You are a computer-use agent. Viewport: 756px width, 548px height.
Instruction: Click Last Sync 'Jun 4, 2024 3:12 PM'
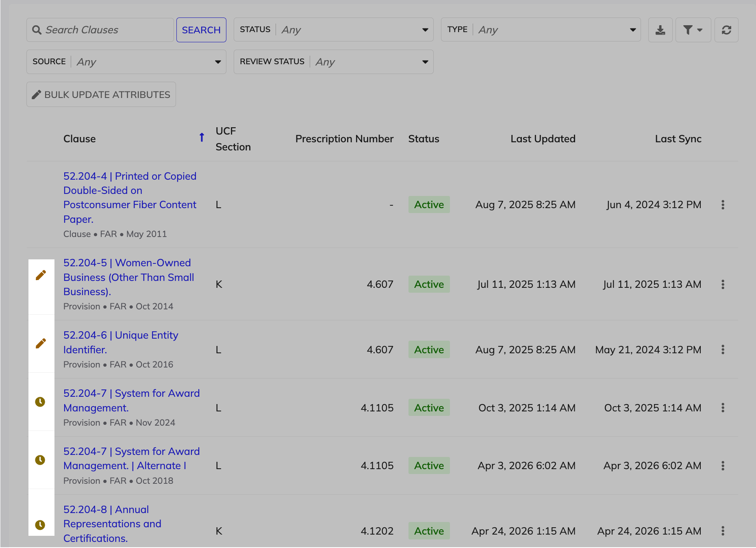(654, 204)
